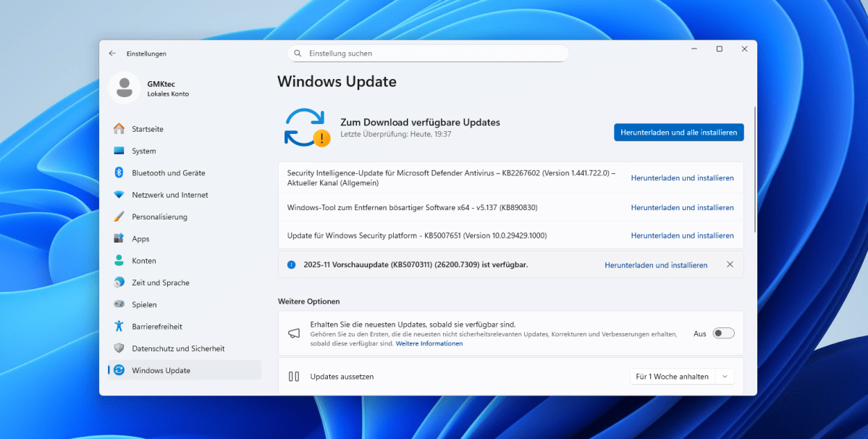Click the Einstellung suchen search field
Screen dimensions: 868x439
[x=427, y=53]
